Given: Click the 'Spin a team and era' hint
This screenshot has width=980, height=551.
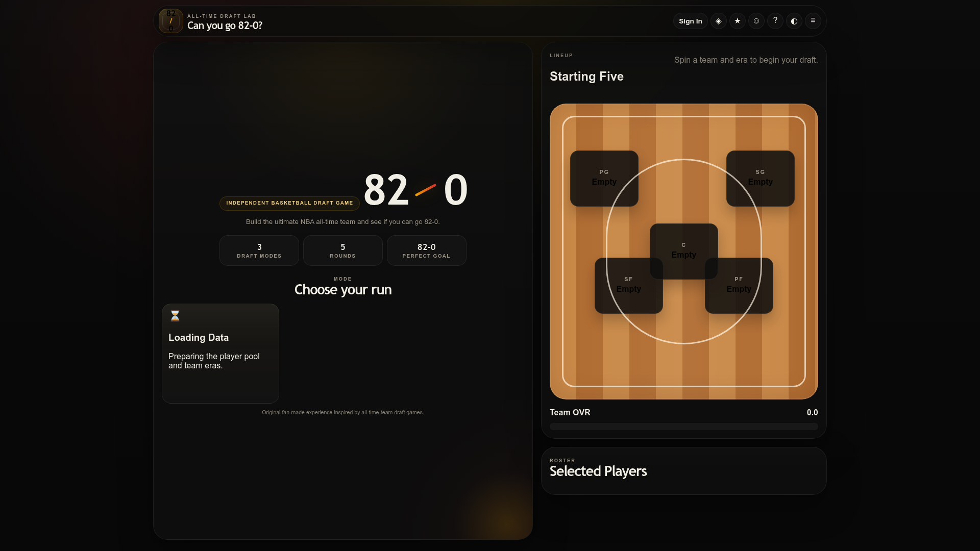Looking at the screenshot, I should [x=746, y=60].
